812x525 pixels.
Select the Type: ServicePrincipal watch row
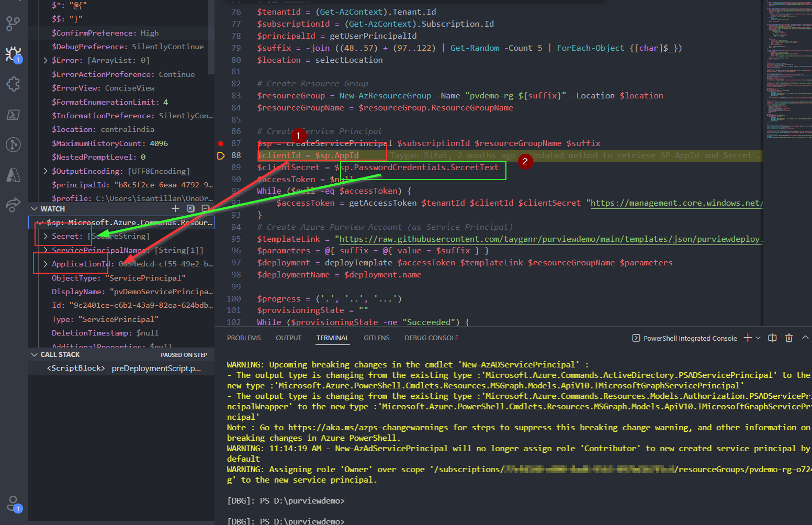(121, 319)
